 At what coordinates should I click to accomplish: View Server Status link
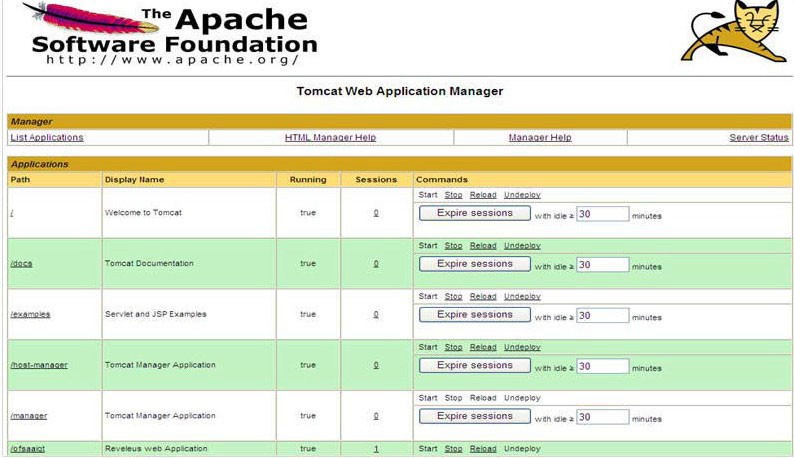point(759,137)
